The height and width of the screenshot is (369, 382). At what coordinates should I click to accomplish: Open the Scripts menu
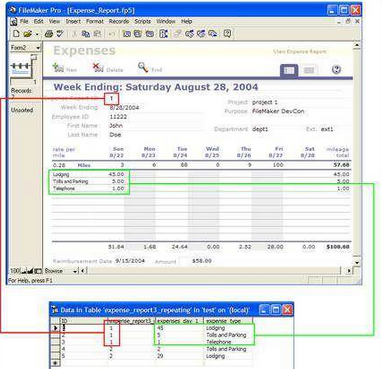tap(143, 21)
